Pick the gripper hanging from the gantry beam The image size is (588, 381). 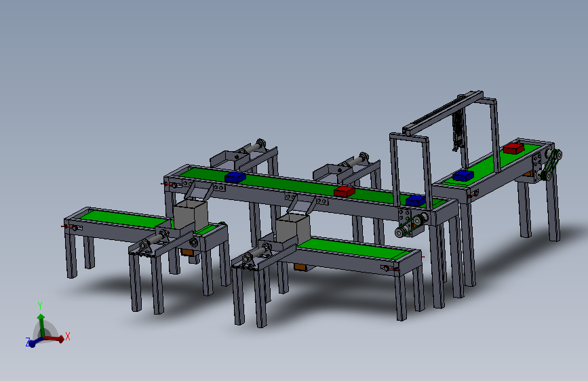tap(458, 129)
